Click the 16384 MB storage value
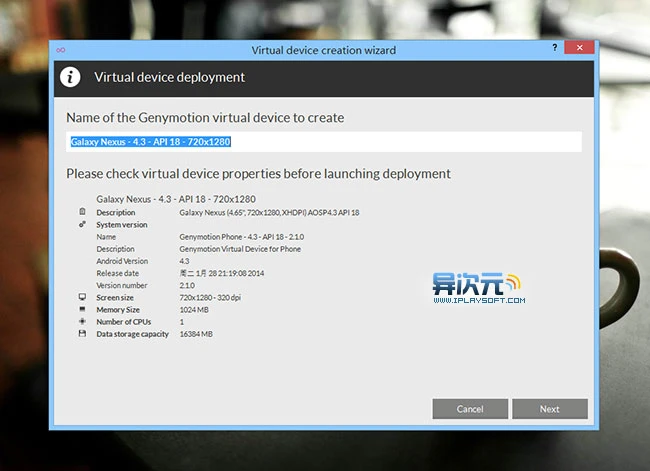The height and width of the screenshot is (471, 650). pos(197,333)
